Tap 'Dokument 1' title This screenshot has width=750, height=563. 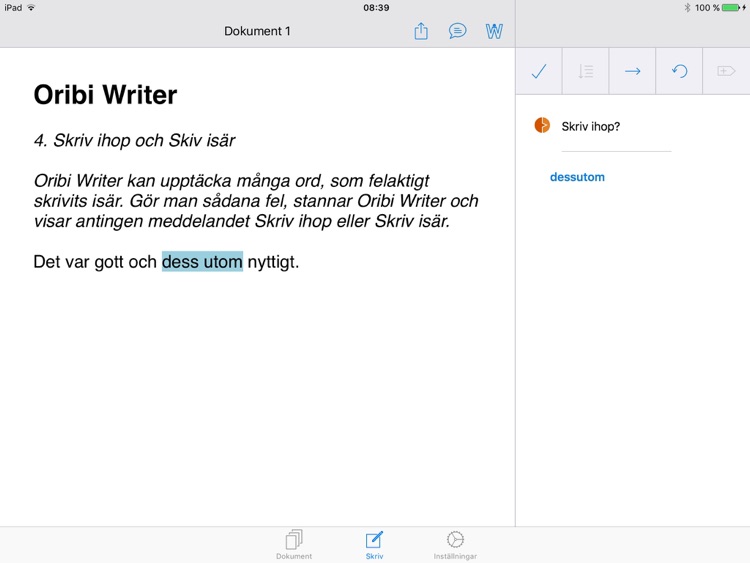(257, 31)
